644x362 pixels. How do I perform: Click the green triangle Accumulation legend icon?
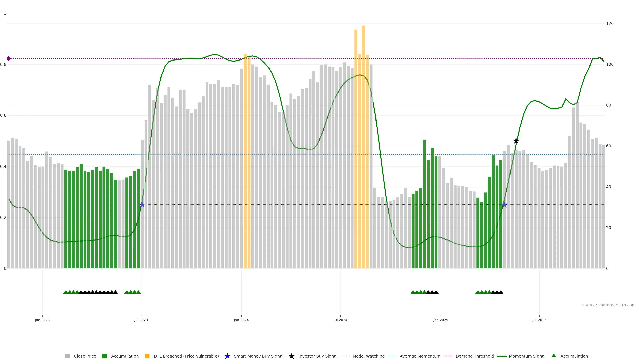[554, 356]
